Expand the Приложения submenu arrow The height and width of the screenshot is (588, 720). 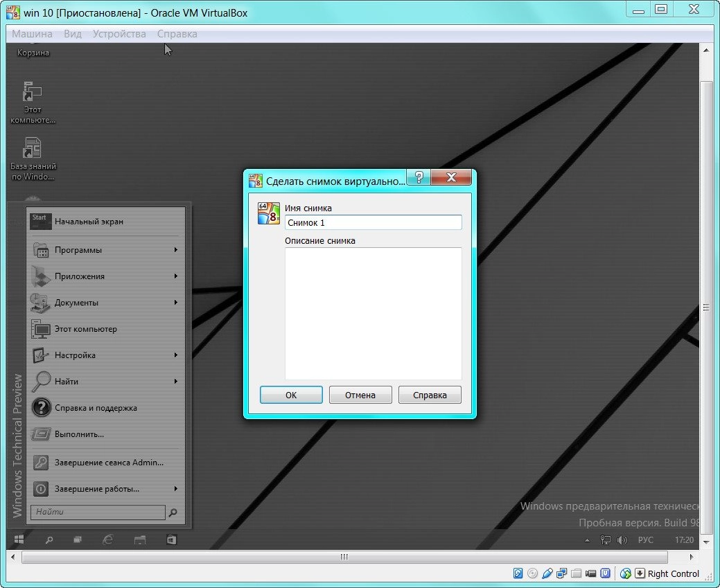coord(176,276)
